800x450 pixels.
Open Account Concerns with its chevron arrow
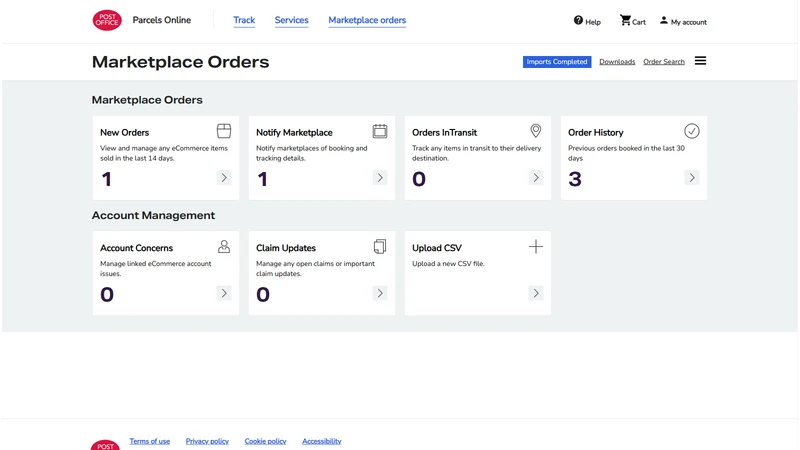(224, 293)
